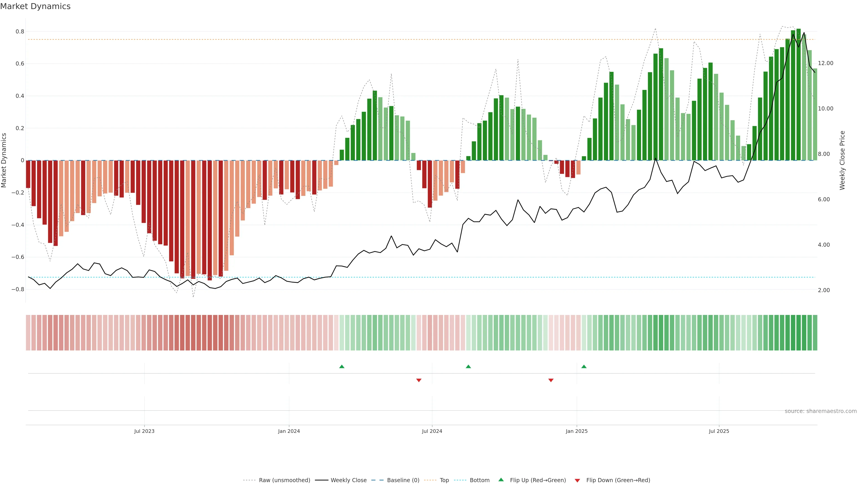The image size is (868, 488).
Task: Click the green flip-up marker after Jul 2024
Action: pyautogui.click(x=468, y=366)
